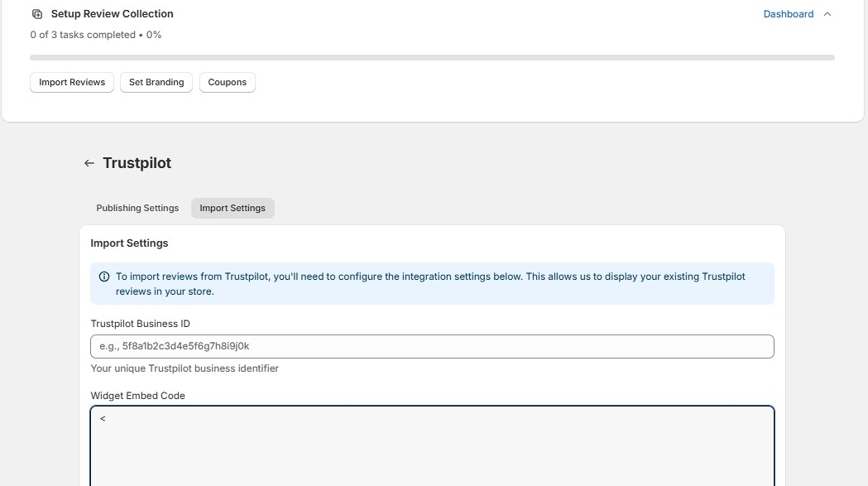Click the '0 of 3 tasks completed' text
This screenshot has height=486, width=868.
click(83, 34)
